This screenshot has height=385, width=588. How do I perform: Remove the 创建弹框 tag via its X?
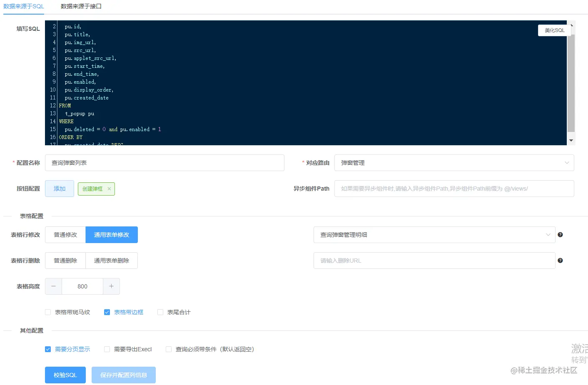pyautogui.click(x=109, y=189)
